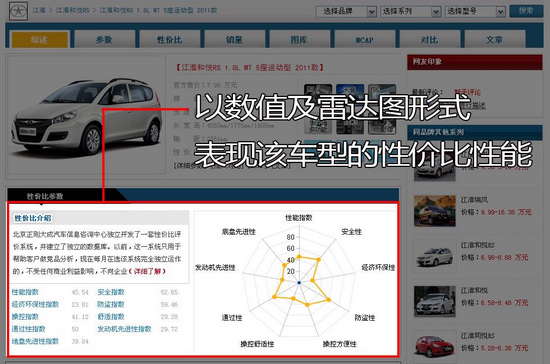Click the 网友印象 panel header
Viewport: 550px width, 364px height.
[x=475, y=62]
